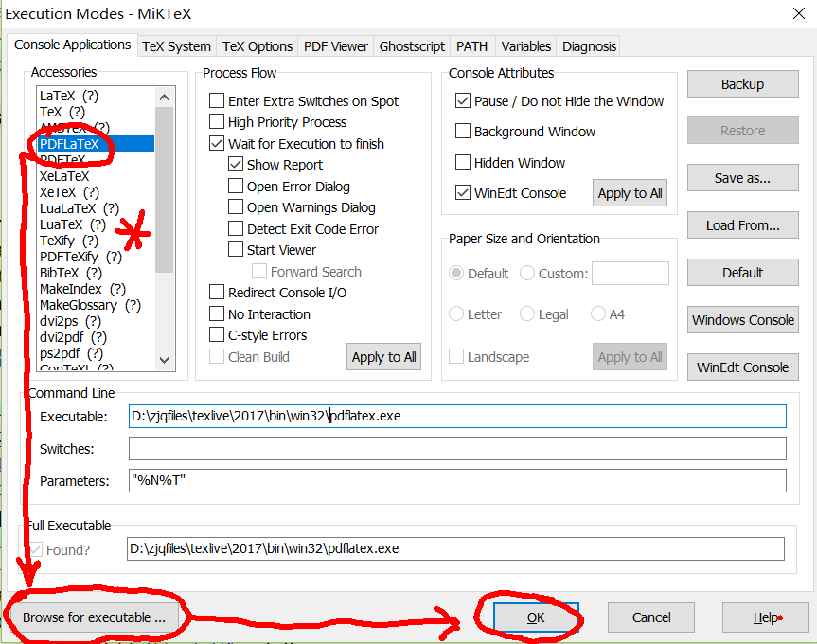The image size is (817, 644).
Task: Select dvi2ps accessory entry
Action: point(96,321)
